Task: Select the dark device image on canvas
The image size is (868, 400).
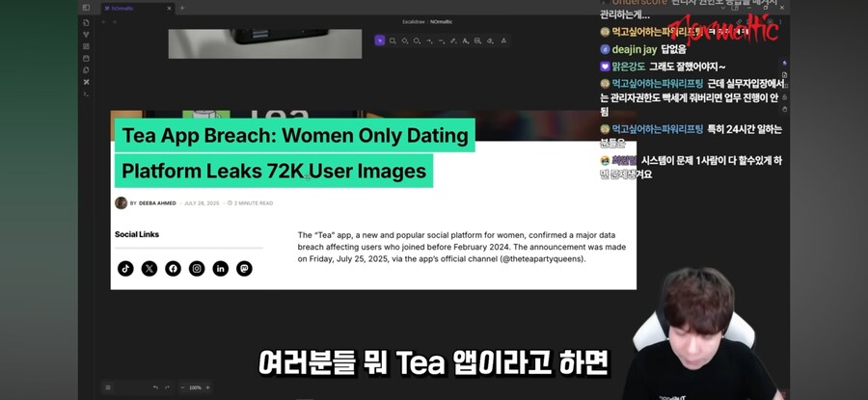Action: (x=265, y=43)
